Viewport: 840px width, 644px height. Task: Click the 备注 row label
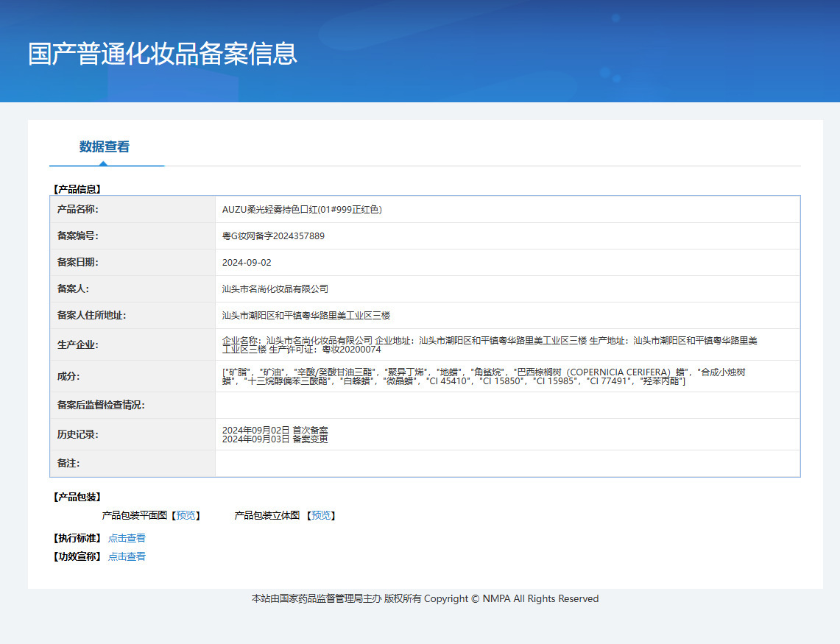click(x=68, y=464)
